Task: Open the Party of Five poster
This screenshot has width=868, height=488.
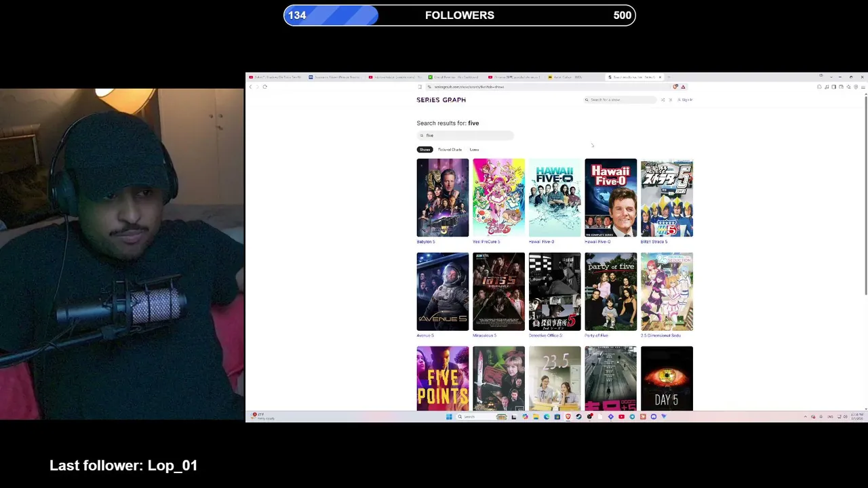Action: [x=611, y=291]
